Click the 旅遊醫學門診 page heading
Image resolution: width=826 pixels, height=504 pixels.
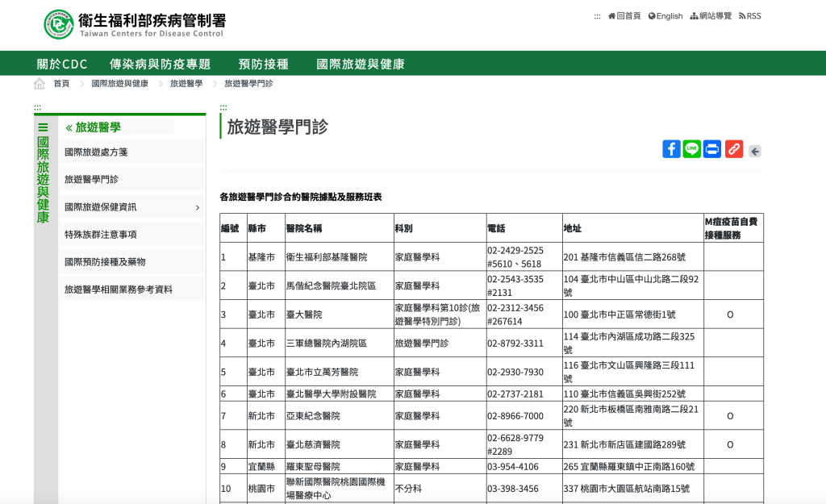click(x=277, y=127)
